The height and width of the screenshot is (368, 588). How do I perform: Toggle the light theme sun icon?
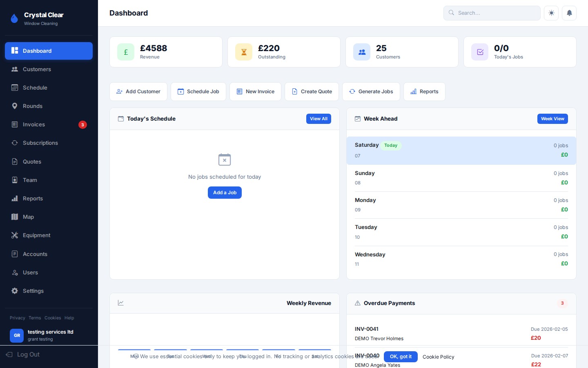coord(551,13)
